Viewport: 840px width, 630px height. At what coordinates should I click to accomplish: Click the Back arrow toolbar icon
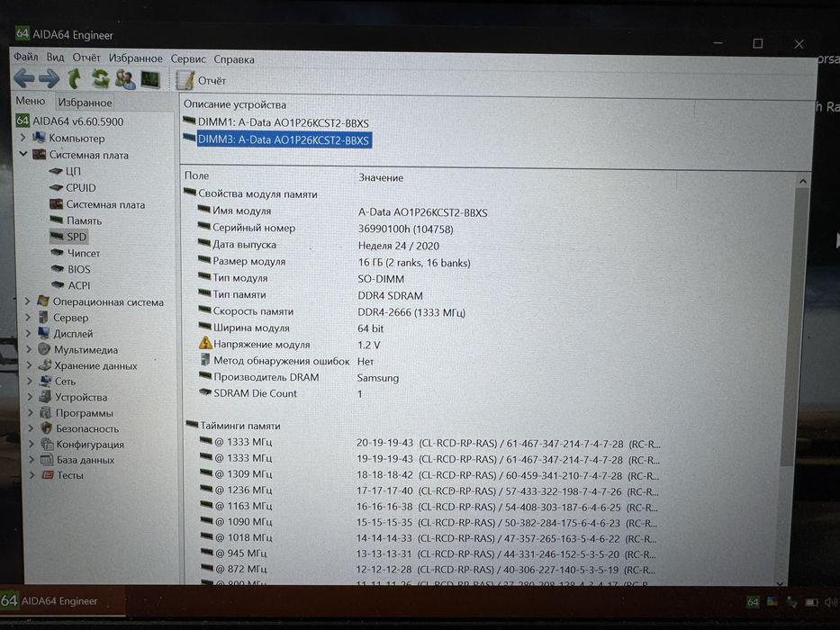[x=23, y=79]
